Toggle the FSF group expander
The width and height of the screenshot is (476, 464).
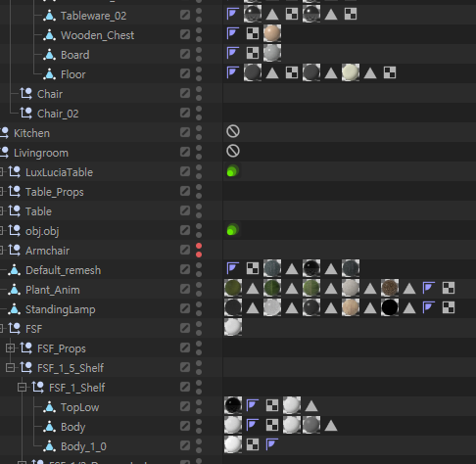(1, 329)
